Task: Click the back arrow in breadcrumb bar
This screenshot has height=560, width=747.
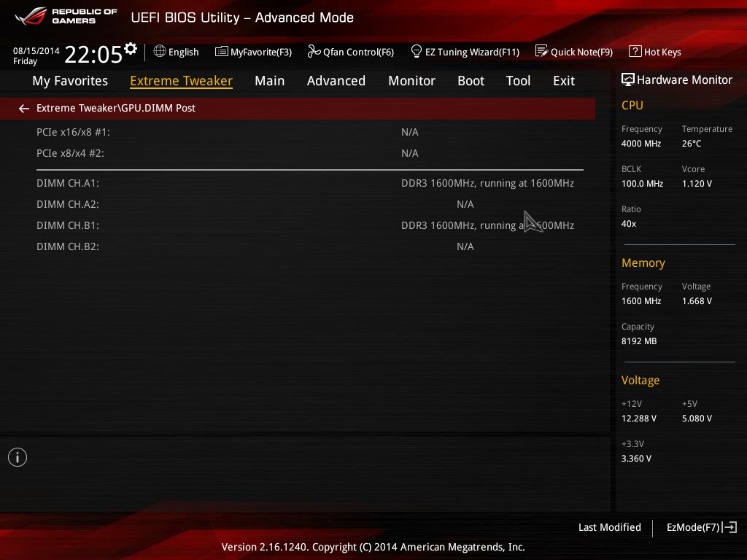Action: coord(24,109)
